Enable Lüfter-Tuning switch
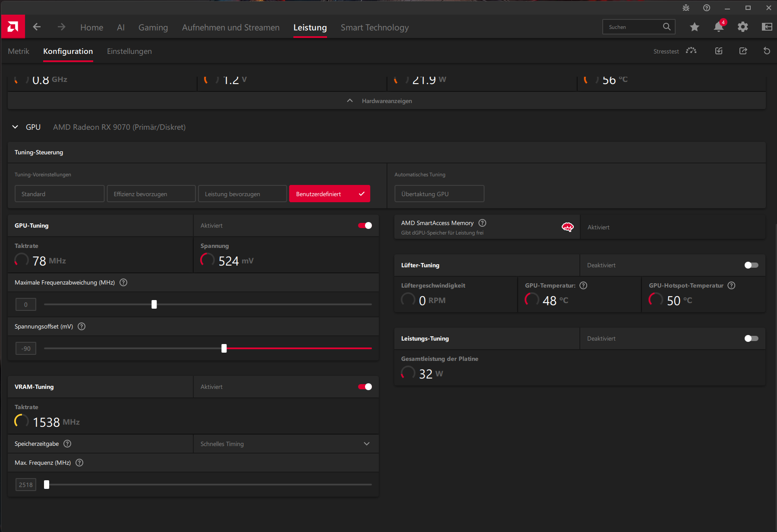This screenshot has height=532, width=777. click(x=751, y=265)
